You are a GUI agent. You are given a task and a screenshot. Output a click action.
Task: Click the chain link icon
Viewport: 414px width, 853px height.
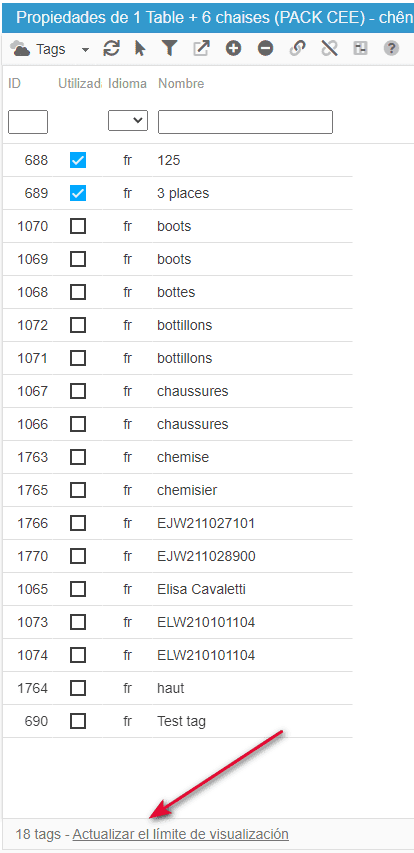click(x=297, y=49)
